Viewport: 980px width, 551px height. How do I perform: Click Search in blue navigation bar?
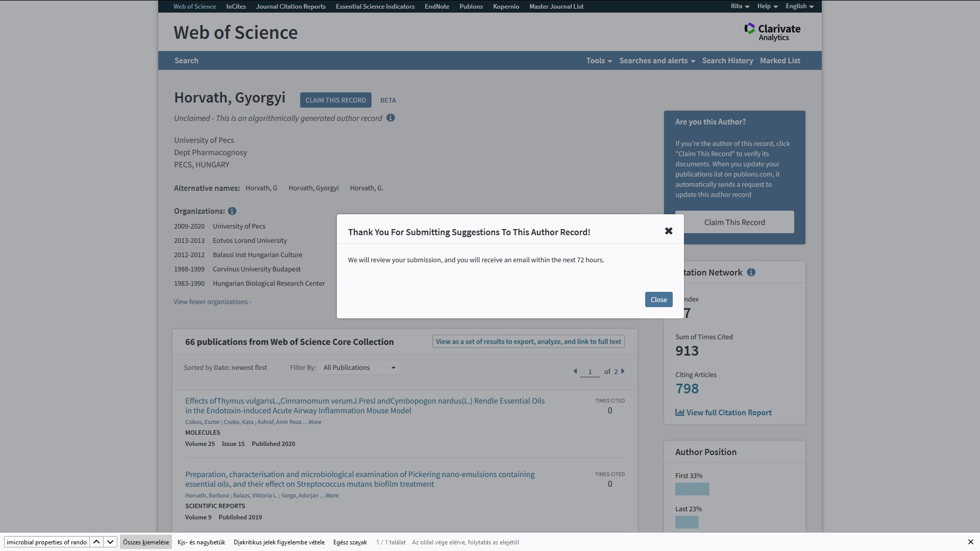(x=186, y=60)
